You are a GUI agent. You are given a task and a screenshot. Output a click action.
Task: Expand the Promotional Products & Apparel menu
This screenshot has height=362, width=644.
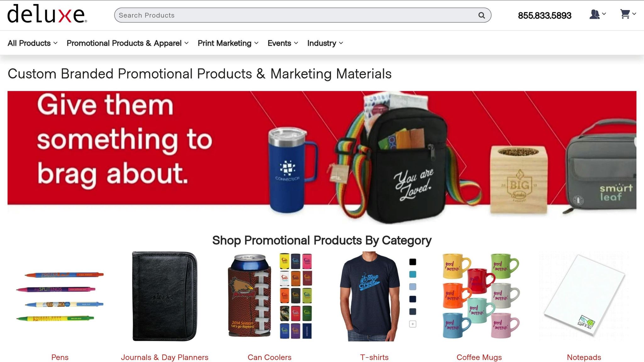tap(128, 43)
